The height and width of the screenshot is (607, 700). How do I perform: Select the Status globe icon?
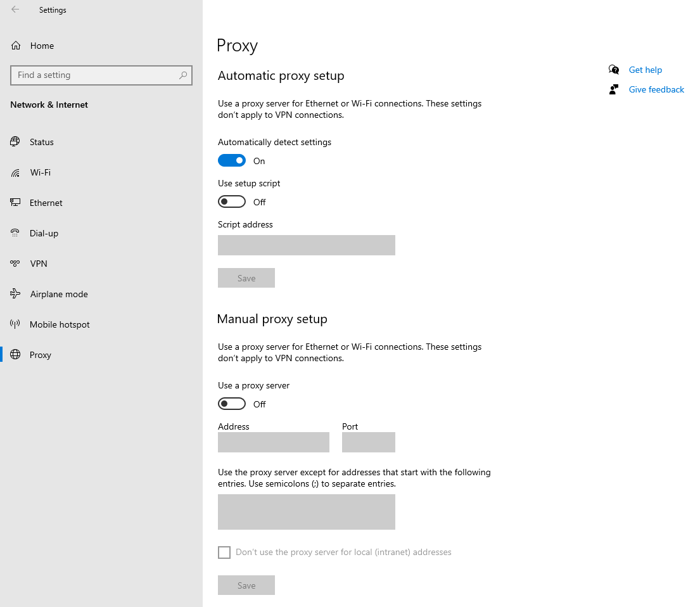[x=15, y=141]
